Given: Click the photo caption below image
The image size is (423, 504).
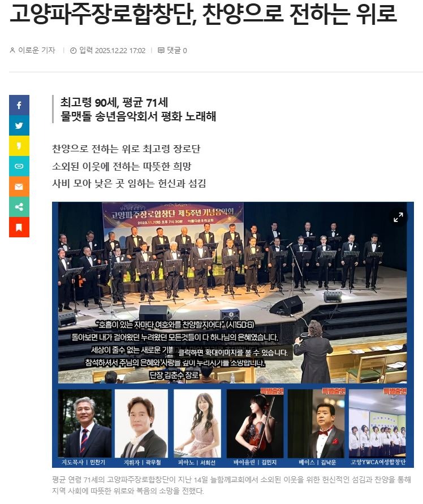Looking at the screenshot, I should pos(232,485).
